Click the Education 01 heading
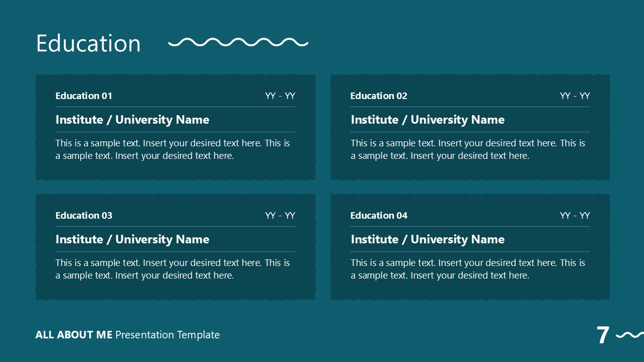 pyautogui.click(x=84, y=96)
